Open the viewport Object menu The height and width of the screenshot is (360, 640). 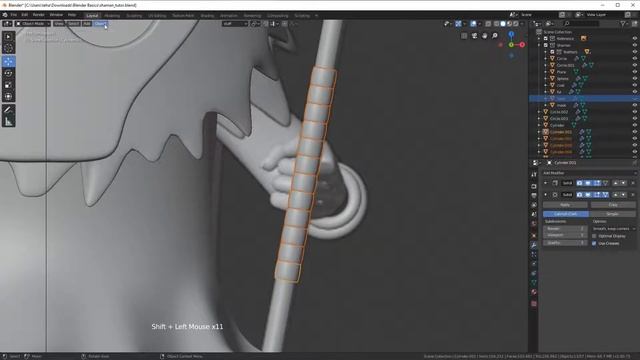pyautogui.click(x=100, y=24)
